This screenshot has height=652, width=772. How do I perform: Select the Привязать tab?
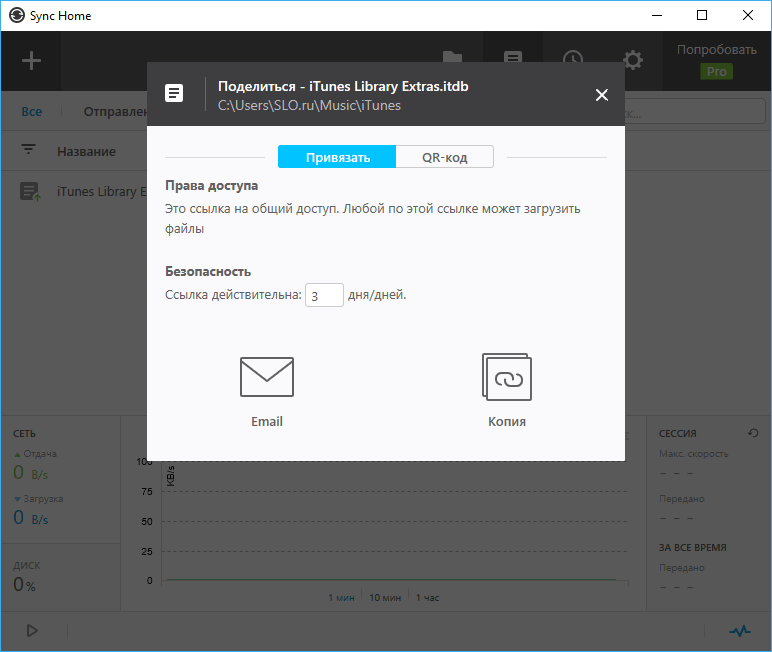point(337,157)
